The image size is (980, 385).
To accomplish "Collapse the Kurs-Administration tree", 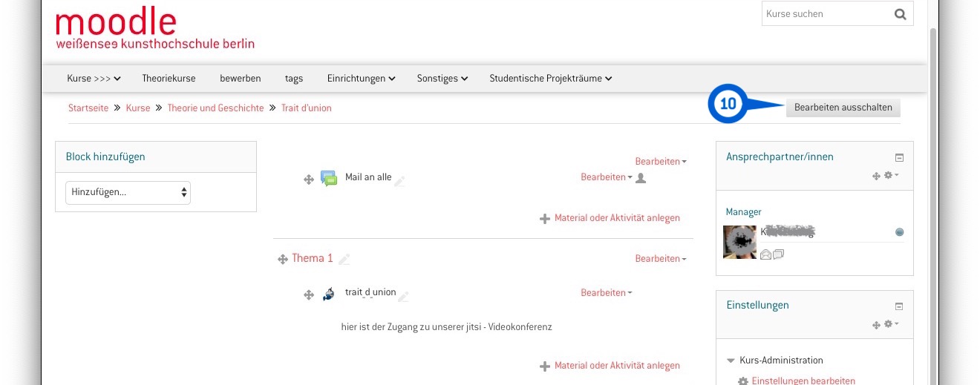I will click(731, 361).
